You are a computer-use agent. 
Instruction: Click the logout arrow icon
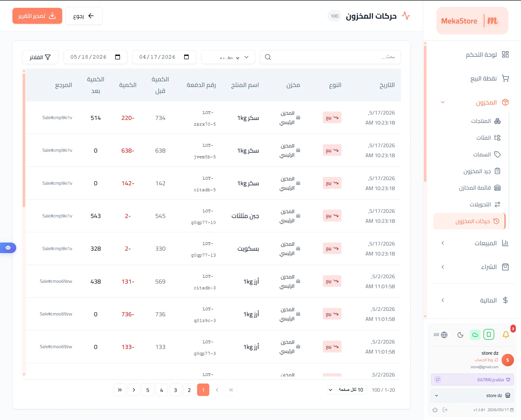pos(445,410)
